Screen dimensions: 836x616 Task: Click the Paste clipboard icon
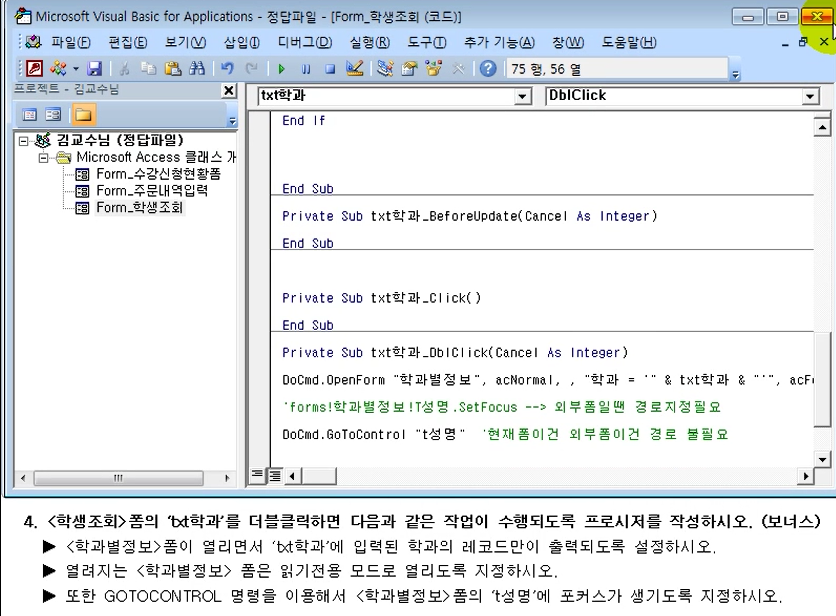pyautogui.click(x=172, y=68)
